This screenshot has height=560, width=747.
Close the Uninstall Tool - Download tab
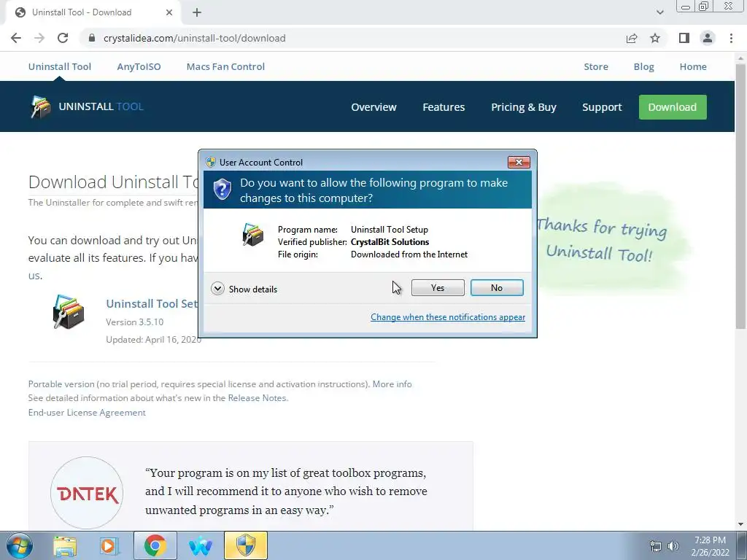[x=169, y=12]
